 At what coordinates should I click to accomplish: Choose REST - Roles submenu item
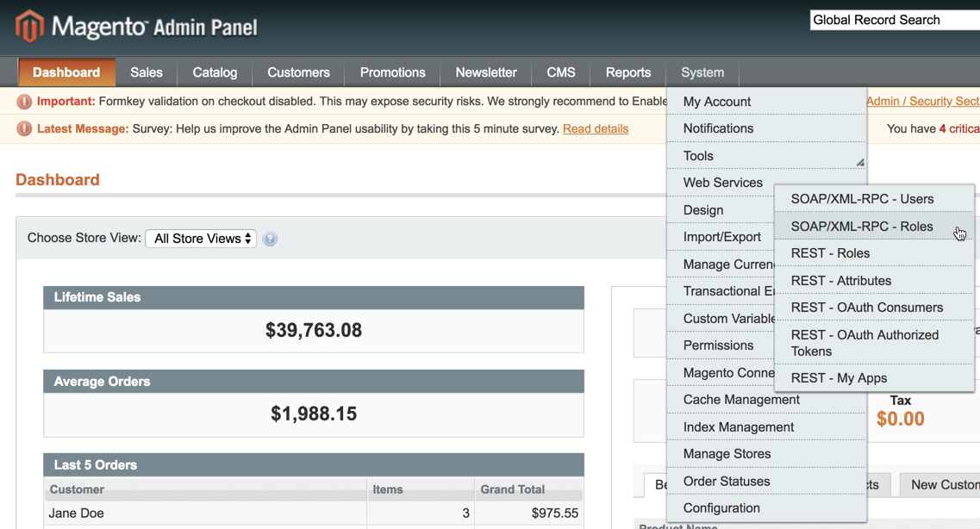pos(874,253)
